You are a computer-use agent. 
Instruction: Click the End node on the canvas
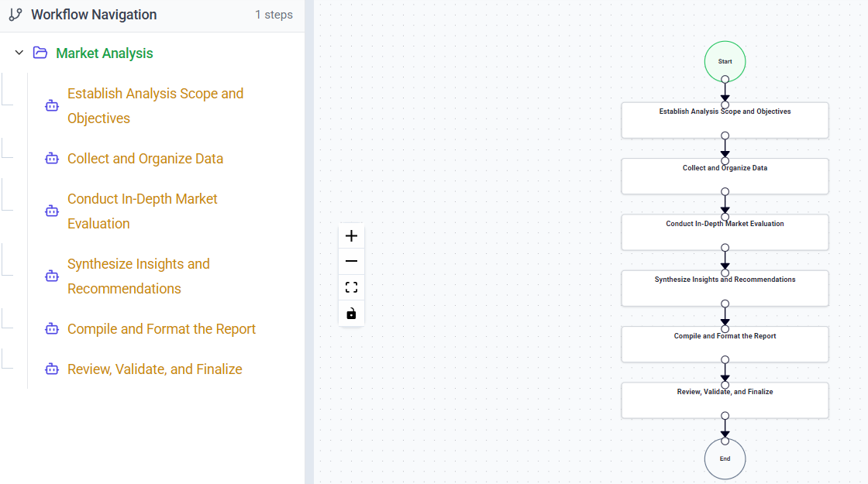(725, 458)
